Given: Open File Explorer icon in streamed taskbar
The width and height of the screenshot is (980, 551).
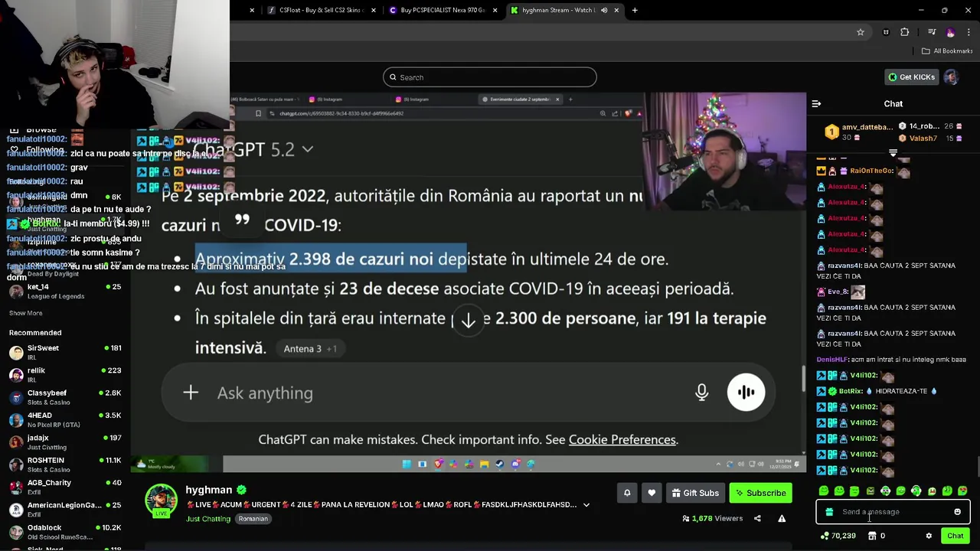Looking at the screenshot, I should [x=484, y=464].
